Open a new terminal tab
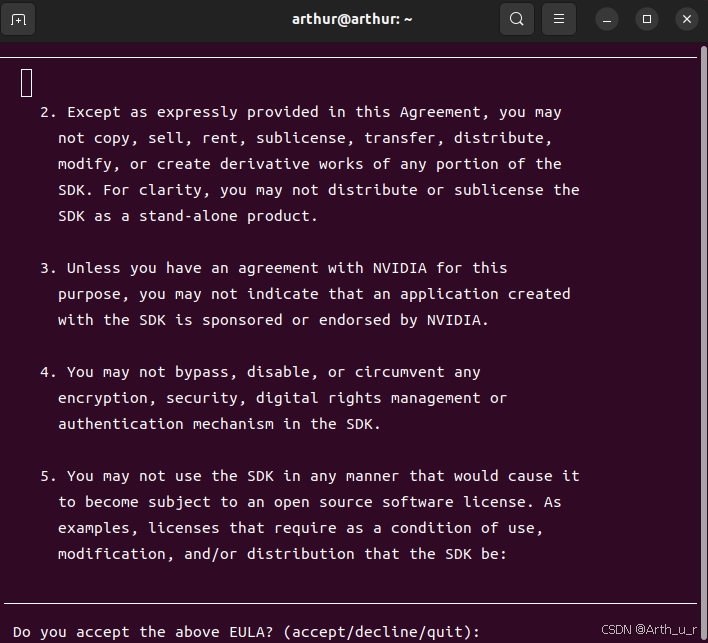708x643 pixels. tap(18, 19)
